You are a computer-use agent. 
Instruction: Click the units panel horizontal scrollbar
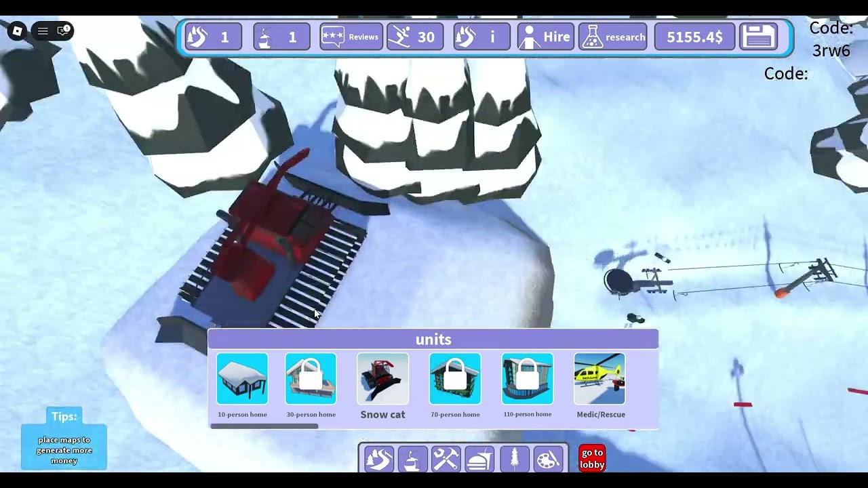point(264,426)
